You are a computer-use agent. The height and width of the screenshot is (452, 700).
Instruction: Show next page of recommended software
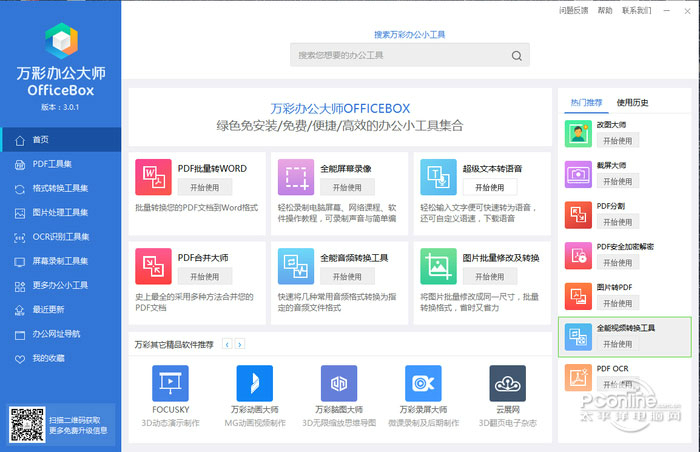pos(240,344)
